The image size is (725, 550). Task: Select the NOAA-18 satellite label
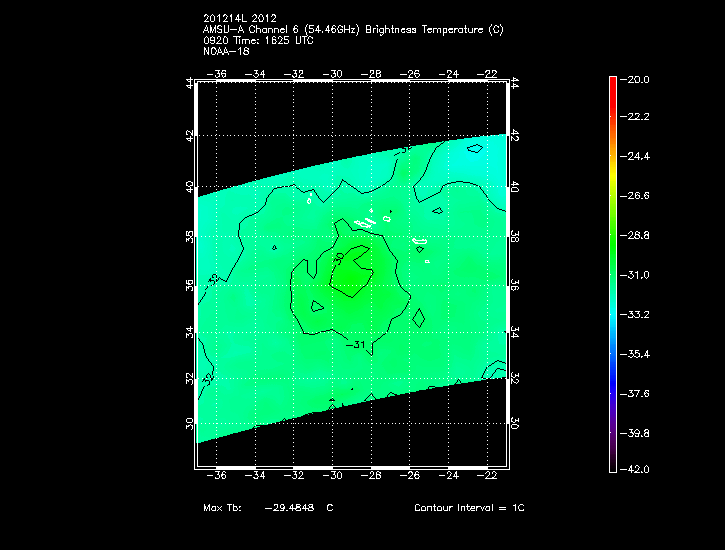(225, 52)
